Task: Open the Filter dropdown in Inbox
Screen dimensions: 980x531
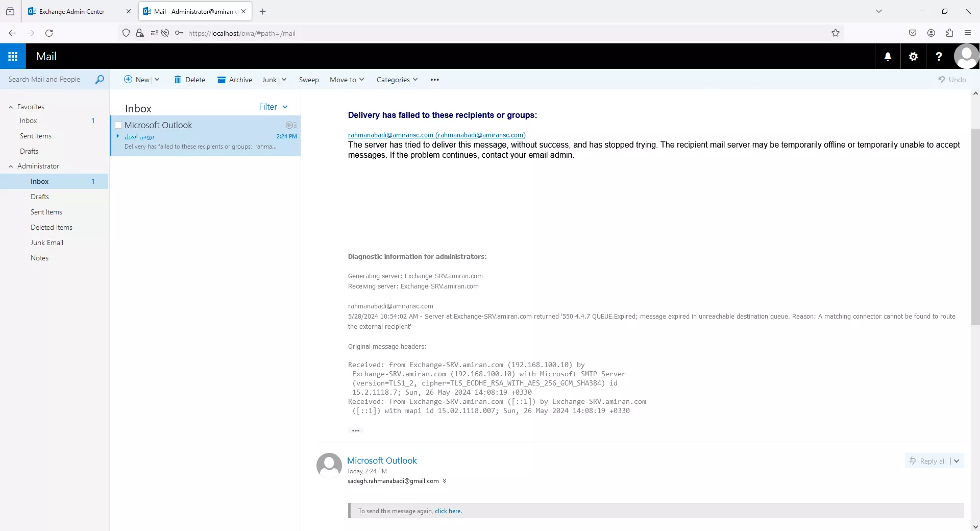Action: point(274,107)
